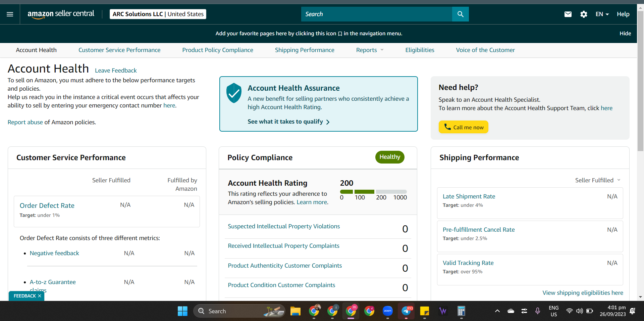The image size is (644, 321).
Task: Open File Explorer from the taskbar
Action: [295, 311]
